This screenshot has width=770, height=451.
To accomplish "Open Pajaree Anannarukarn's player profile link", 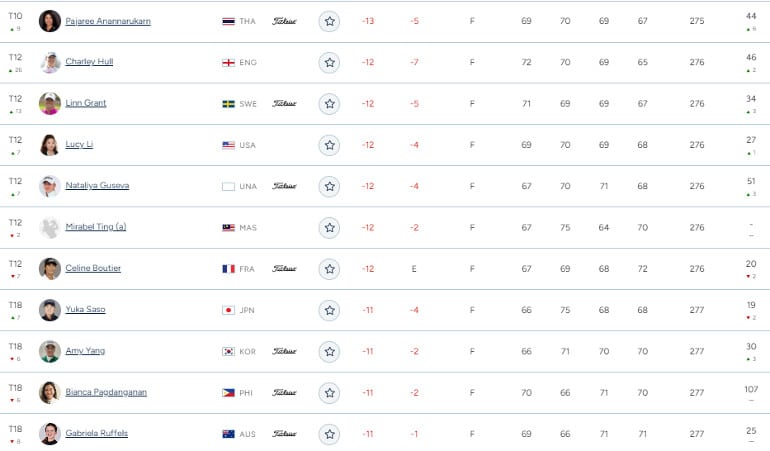I will (x=108, y=21).
